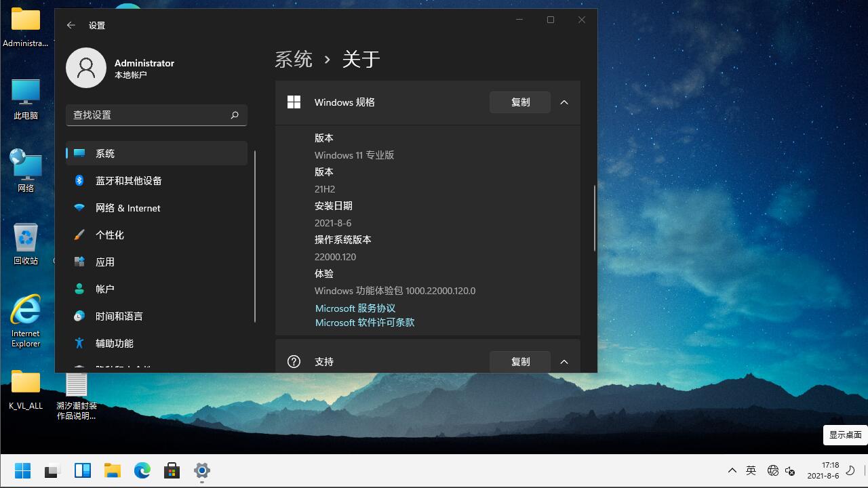The image size is (868, 488).
Task: Open 网络 & Internet settings
Action: coord(157,207)
